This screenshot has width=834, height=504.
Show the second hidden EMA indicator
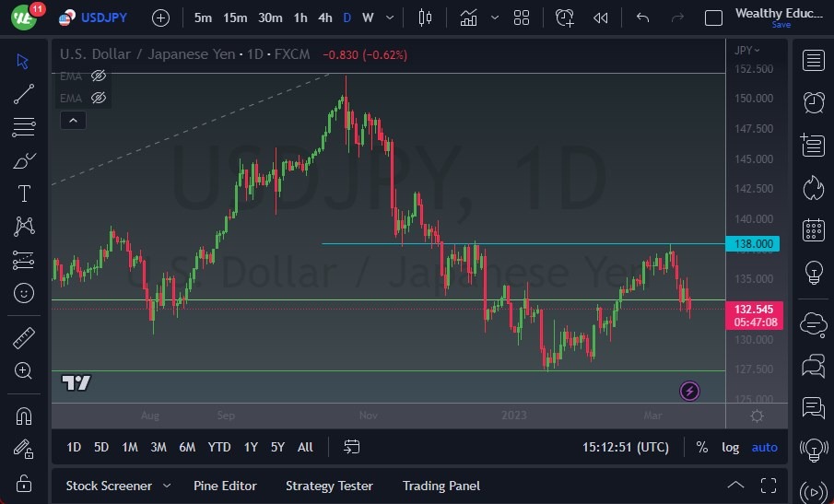(99, 98)
